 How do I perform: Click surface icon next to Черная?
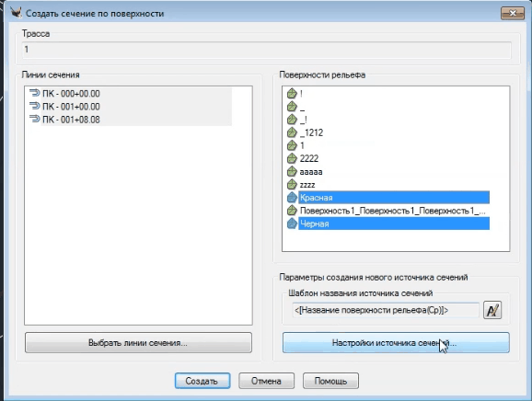click(292, 223)
